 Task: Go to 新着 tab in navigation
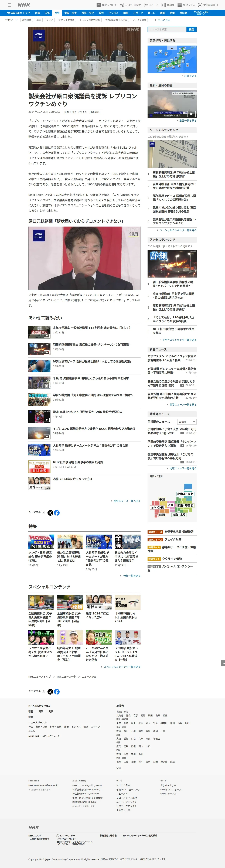(x=37, y=13)
